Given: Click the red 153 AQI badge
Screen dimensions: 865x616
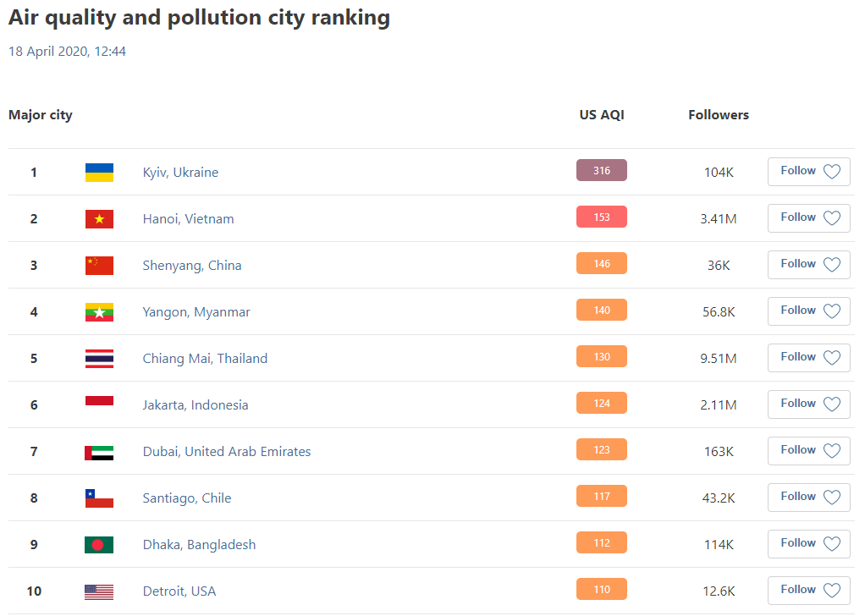Looking at the screenshot, I should [x=601, y=217].
